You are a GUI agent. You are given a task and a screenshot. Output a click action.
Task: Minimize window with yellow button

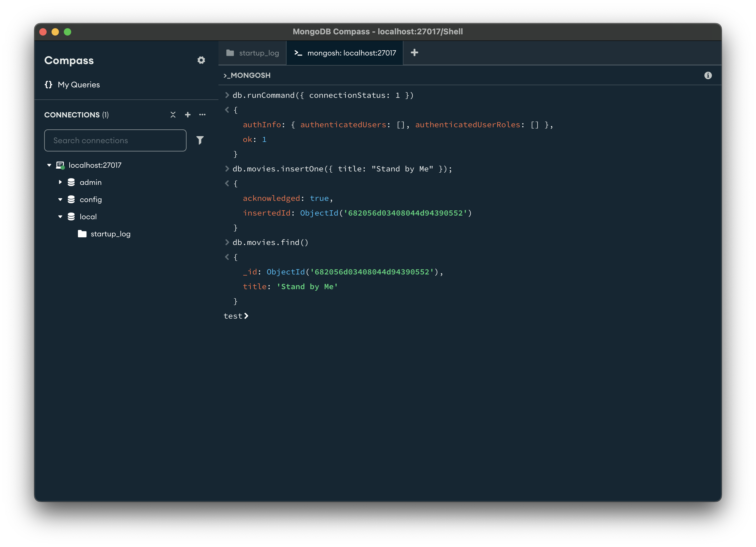55,32
